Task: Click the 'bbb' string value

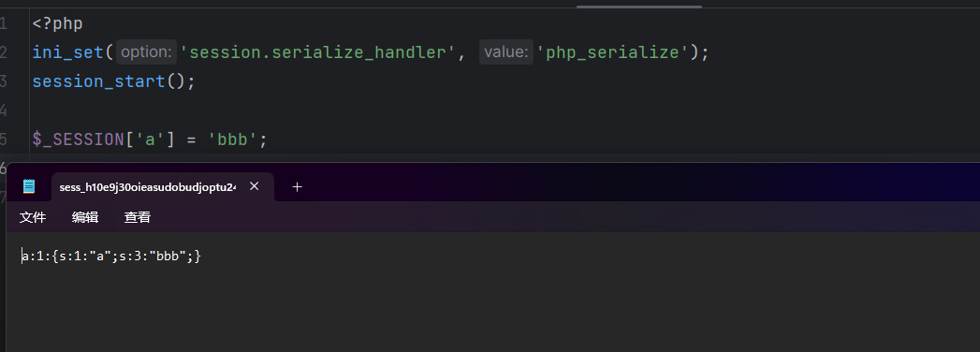Action: tap(232, 139)
